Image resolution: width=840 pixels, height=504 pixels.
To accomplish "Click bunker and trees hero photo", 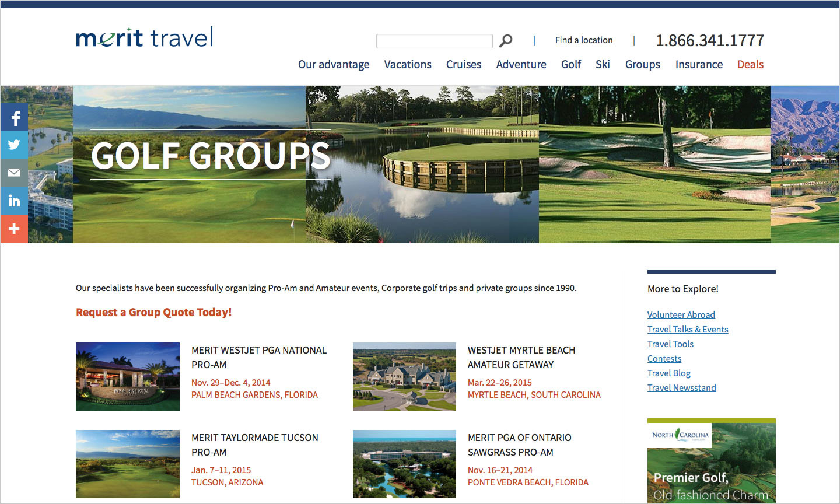I will pyautogui.click(x=654, y=164).
